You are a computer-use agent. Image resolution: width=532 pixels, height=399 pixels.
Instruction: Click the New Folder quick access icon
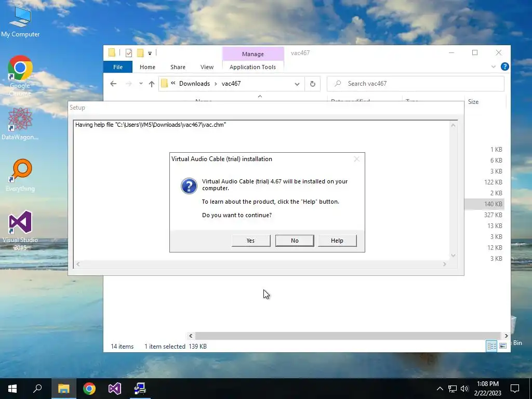point(140,53)
